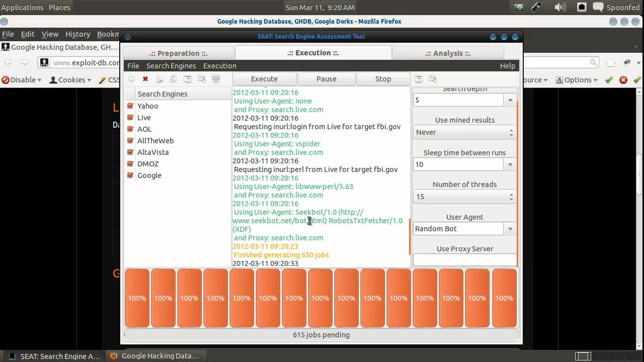Viewport: 644px width, 362px height.
Task: Open the SEAT File menu
Action: pos(133,66)
